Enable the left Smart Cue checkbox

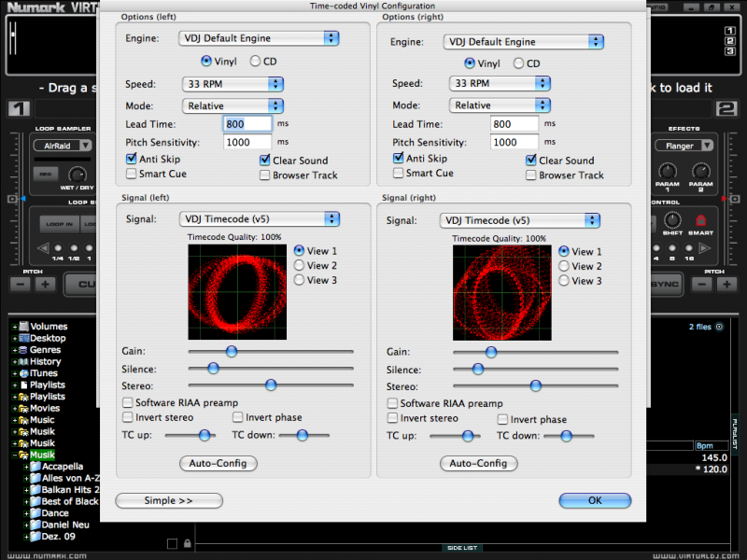(x=131, y=174)
